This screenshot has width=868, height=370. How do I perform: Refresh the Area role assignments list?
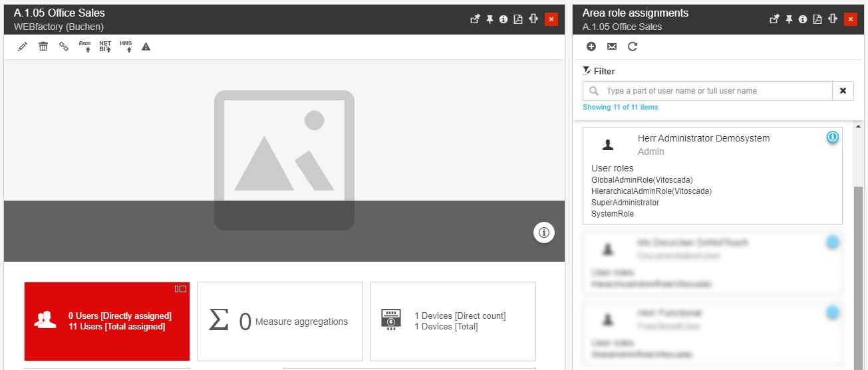click(x=633, y=46)
